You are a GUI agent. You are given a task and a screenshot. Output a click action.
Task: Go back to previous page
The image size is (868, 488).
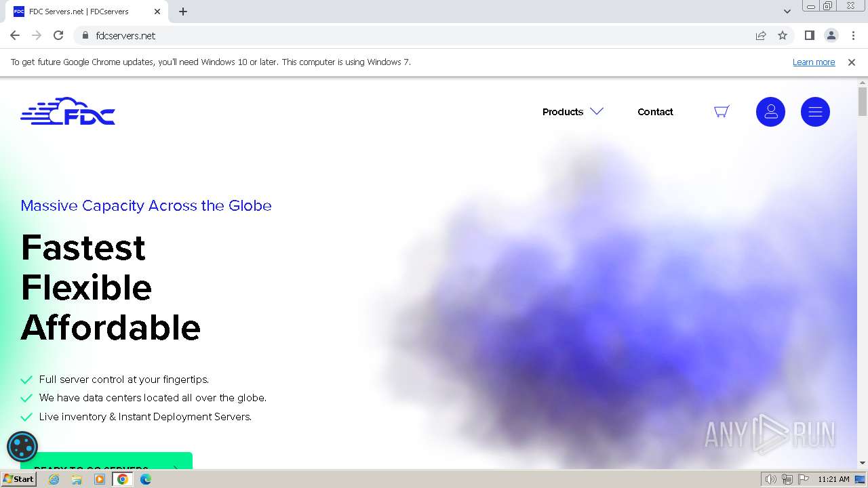tap(15, 35)
